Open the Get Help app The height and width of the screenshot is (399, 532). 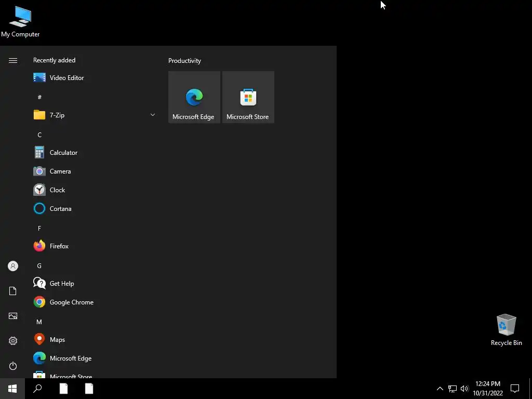95,283
